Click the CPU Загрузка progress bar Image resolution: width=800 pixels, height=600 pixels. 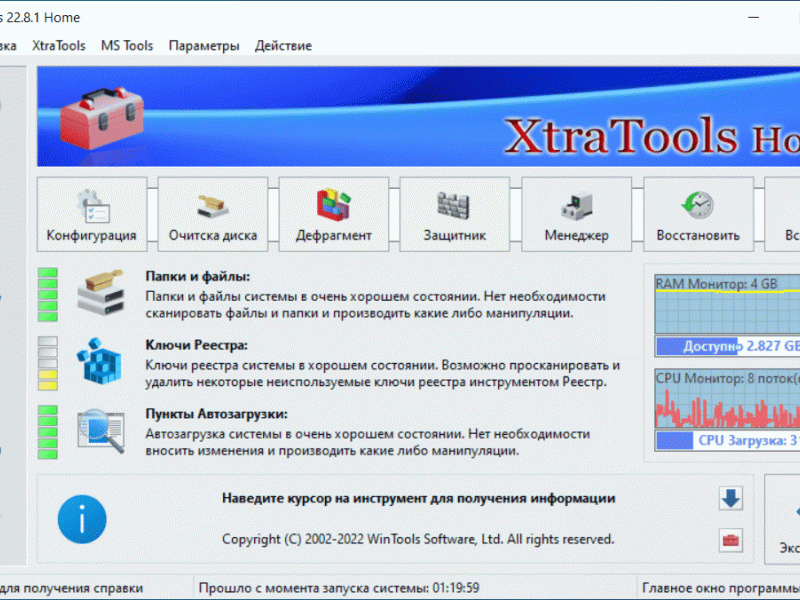pos(727,440)
